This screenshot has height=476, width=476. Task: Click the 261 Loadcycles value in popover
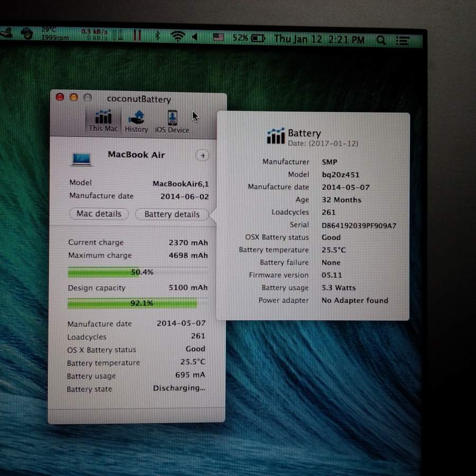click(x=329, y=213)
